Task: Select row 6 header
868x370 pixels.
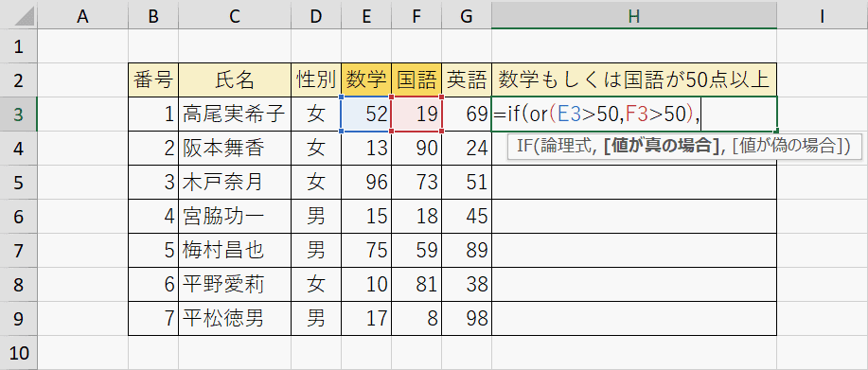Action: (x=19, y=217)
